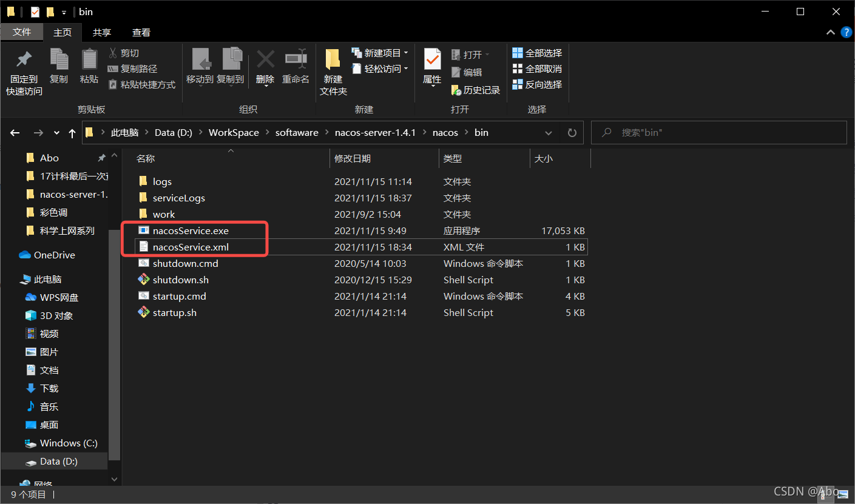The height and width of the screenshot is (504, 855).
Task: Create a New Folder
Action: pos(333,72)
